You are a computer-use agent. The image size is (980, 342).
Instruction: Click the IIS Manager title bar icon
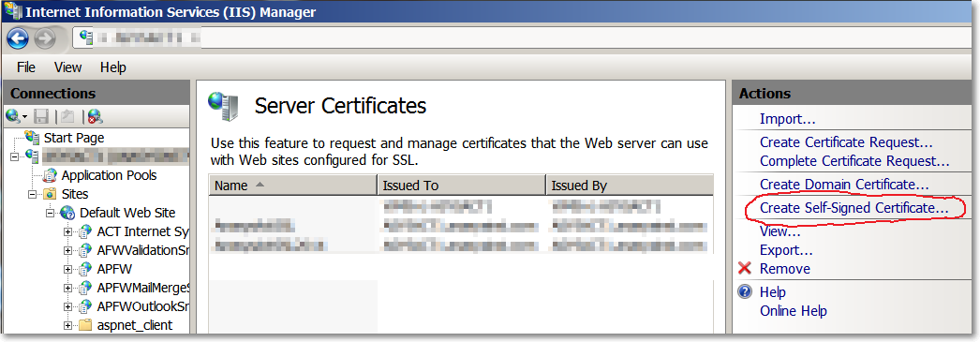[12, 11]
